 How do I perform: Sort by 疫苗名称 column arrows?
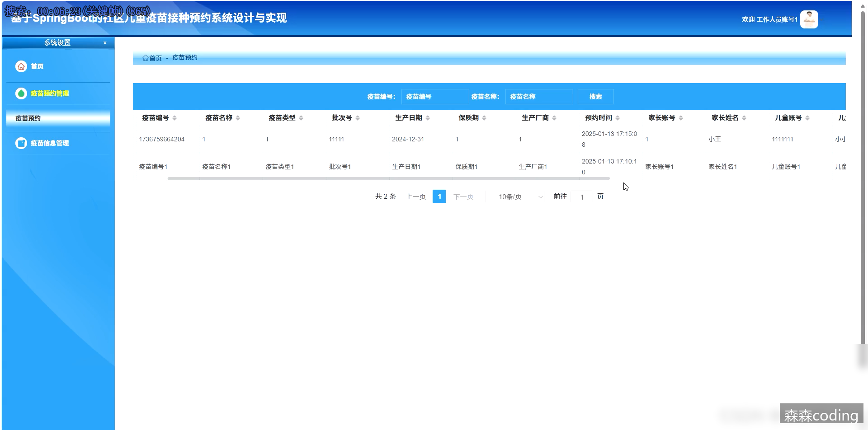pyautogui.click(x=238, y=118)
